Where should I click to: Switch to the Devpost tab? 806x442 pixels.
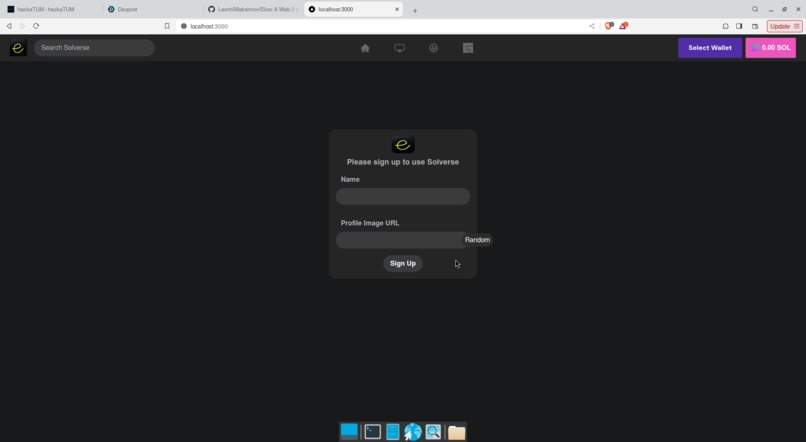152,9
